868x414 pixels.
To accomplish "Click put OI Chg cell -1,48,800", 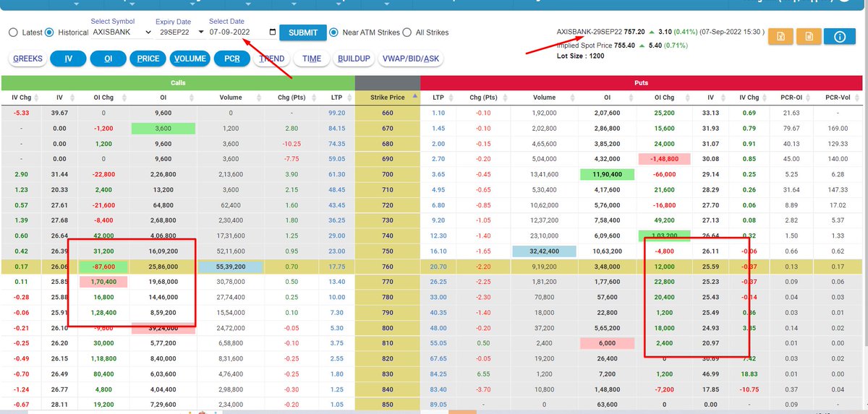I will point(663,158).
